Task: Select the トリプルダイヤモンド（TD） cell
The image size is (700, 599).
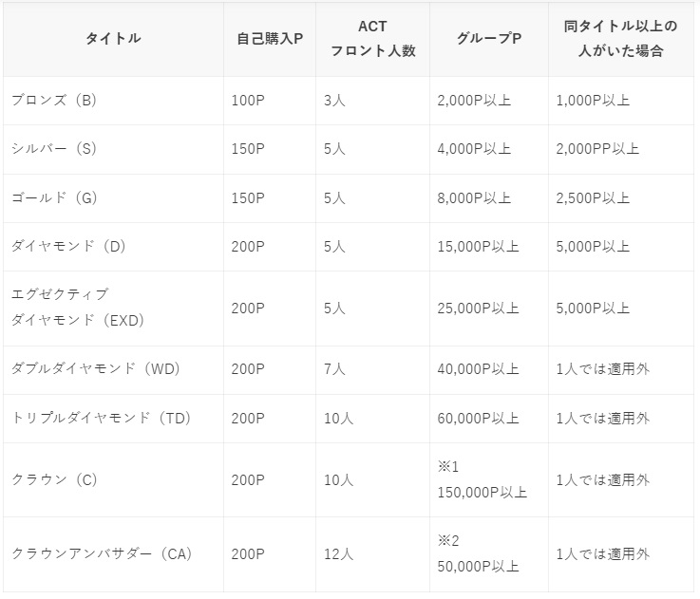Action: 113,419
